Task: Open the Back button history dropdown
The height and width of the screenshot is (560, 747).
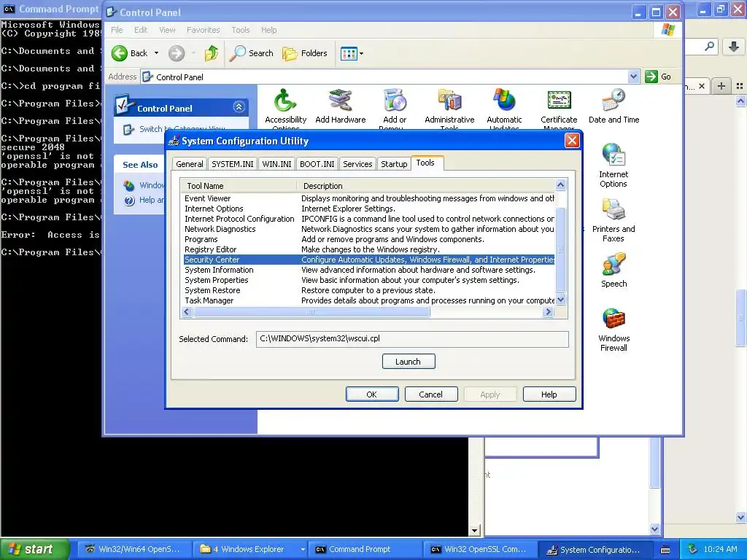Action: pyautogui.click(x=156, y=53)
